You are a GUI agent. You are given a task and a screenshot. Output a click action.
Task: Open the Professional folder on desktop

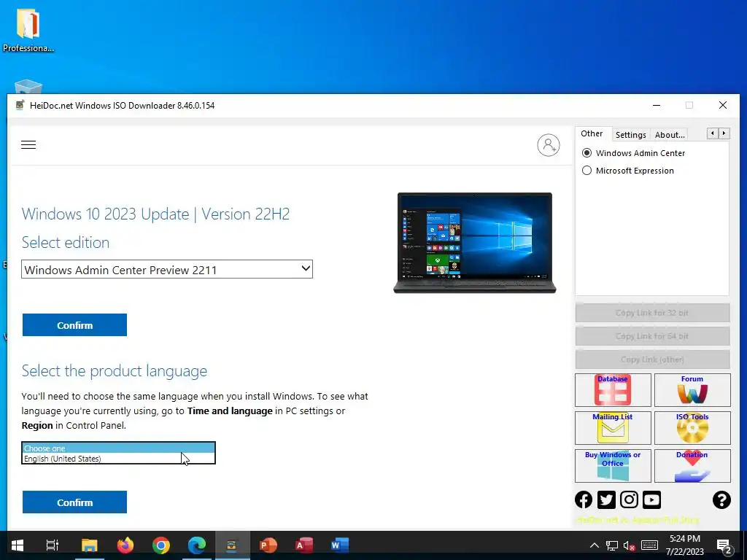click(x=28, y=29)
